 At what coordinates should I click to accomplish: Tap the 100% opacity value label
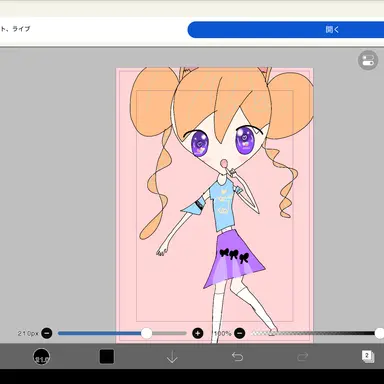point(223,333)
